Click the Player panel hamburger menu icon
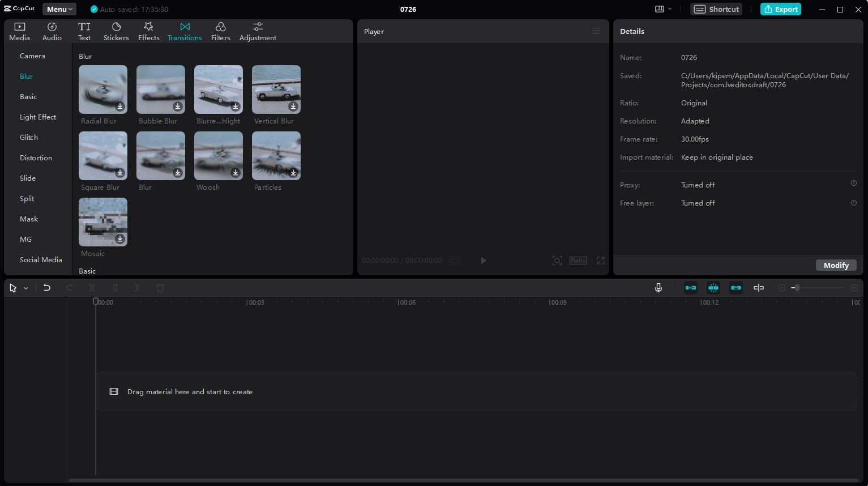Viewport: 868px width, 486px height. coord(596,31)
